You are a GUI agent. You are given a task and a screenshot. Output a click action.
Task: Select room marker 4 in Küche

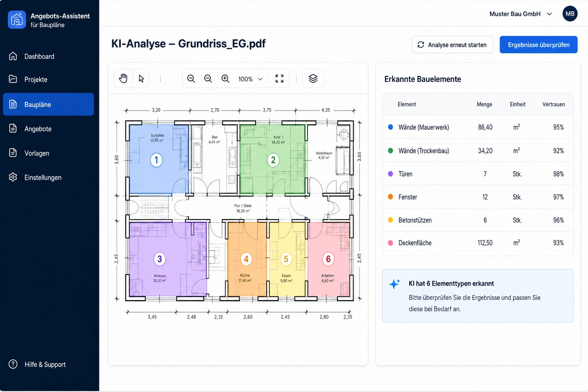[246, 259]
